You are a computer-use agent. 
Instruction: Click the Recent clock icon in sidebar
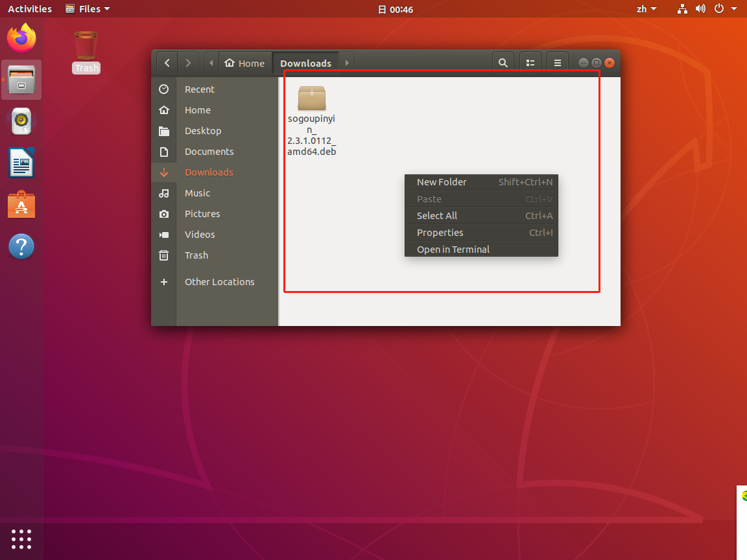tap(164, 89)
